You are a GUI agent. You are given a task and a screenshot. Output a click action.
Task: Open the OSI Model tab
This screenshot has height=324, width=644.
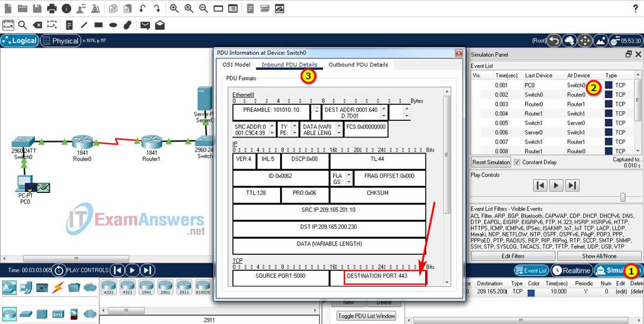coord(236,64)
